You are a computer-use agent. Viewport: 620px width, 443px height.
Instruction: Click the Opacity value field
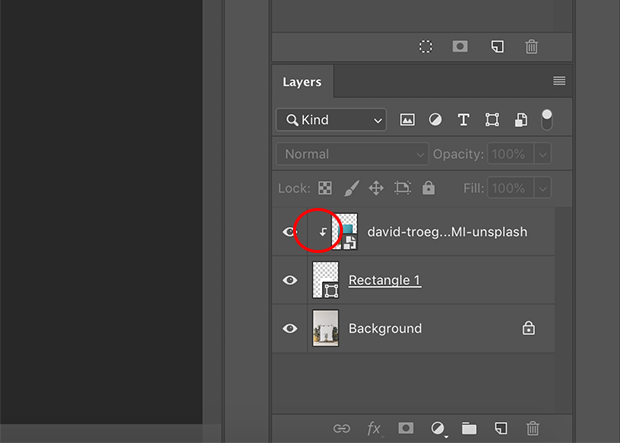(510, 154)
